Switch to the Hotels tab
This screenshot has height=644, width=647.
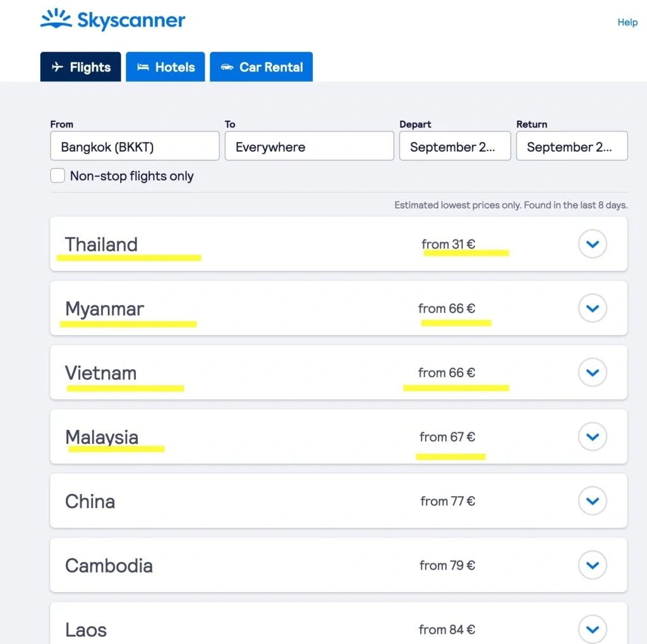pos(165,66)
